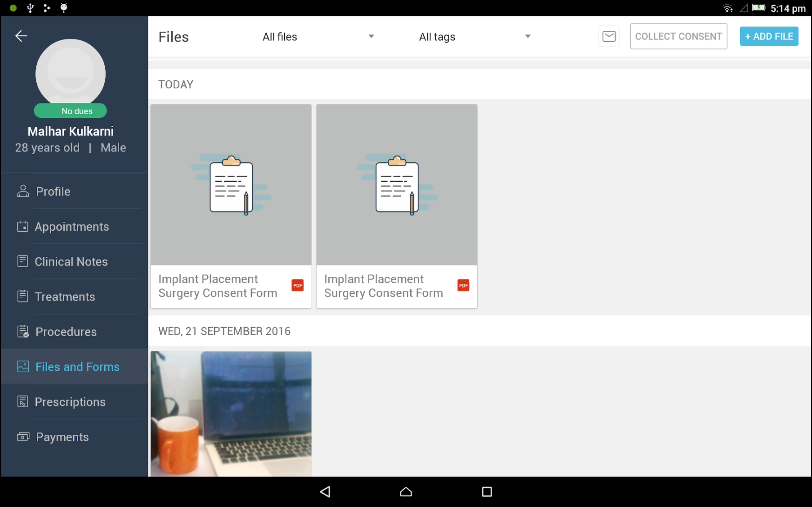Viewport: 812px width, 507px height.
Task: Click the email envelope icon near Collect Consent
Action: tap(608, 36)
